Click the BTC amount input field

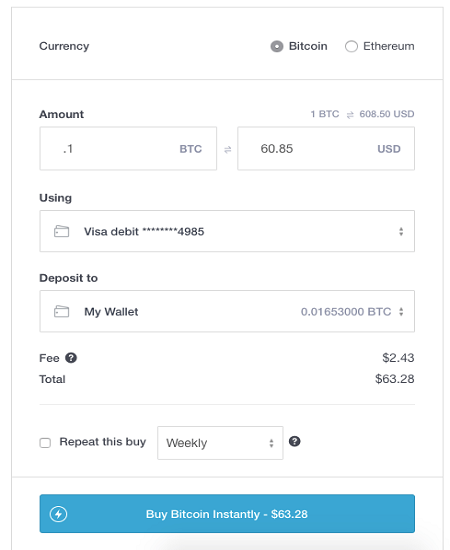click(x=128, y=149)
